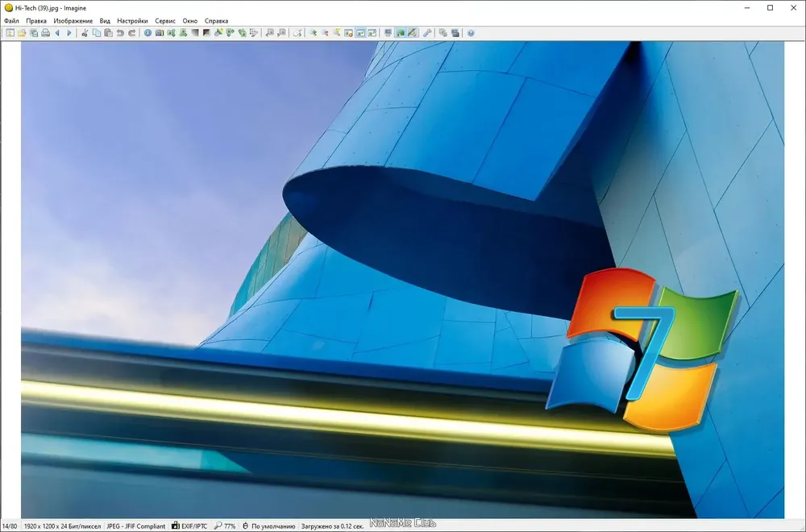Click the Paste clipboard icon
Viewport: 806px width, 532px height.
tap(109, 33)
